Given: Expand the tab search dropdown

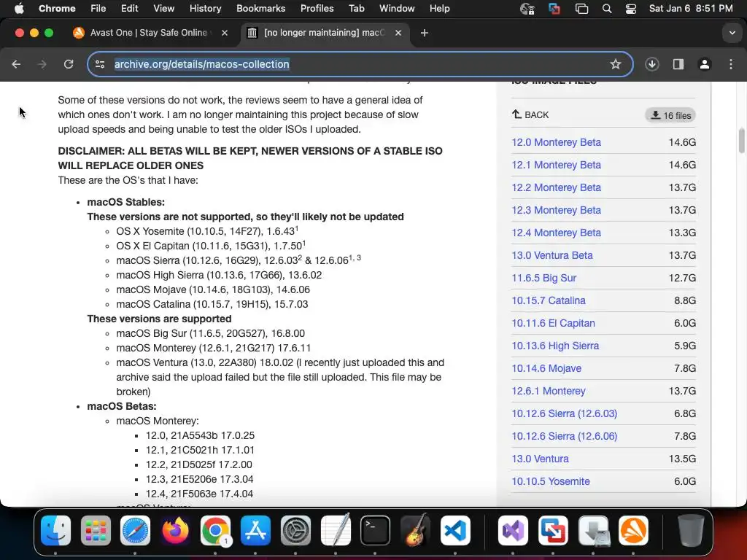Looking at the screenshot, I should (x=732, y=33).
